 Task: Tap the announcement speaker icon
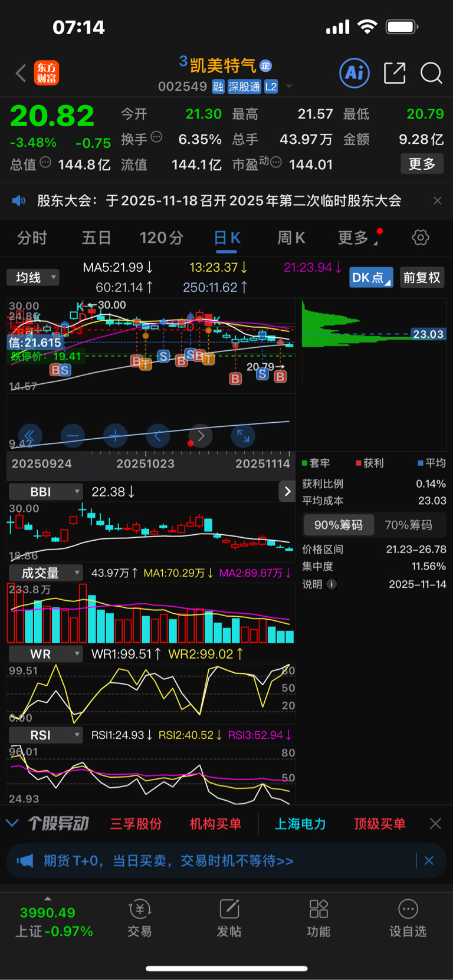tap(19, 200)
